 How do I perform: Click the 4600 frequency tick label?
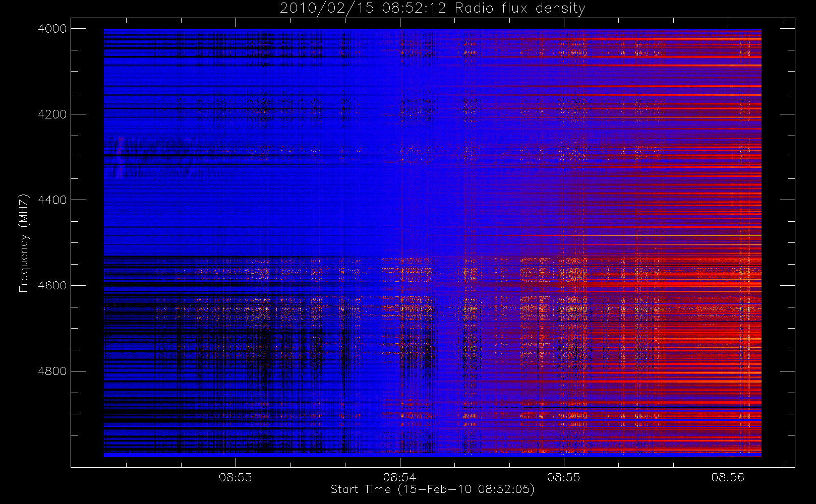[52, 286]
